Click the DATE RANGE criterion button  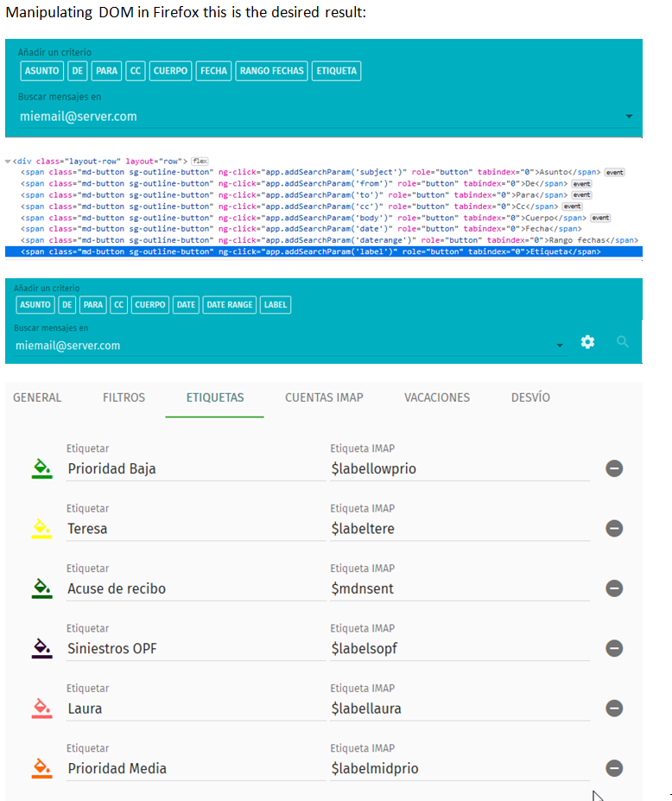(230, 305)
